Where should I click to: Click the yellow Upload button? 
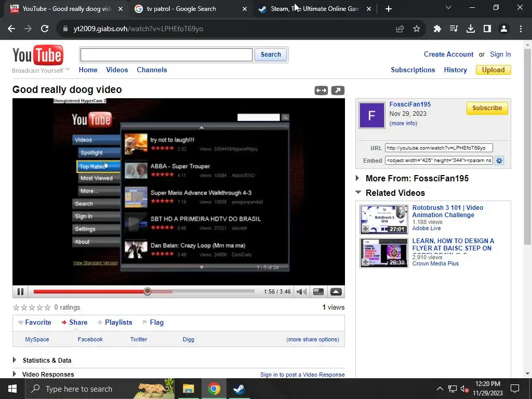point(494,70)
